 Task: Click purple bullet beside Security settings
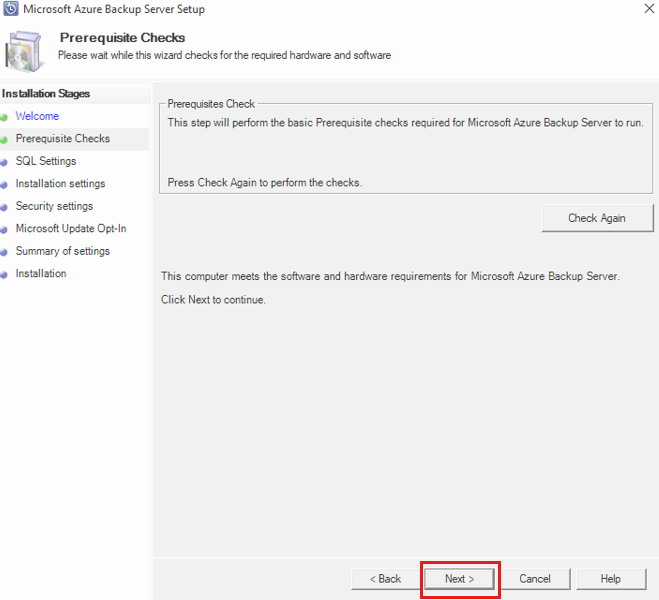click(4, 208)
